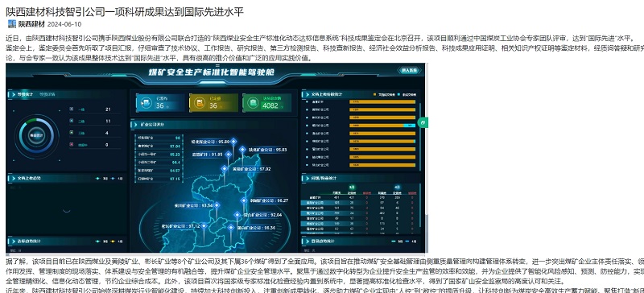The height and width of the screenshot is (293, 644).
Task: Toggle the red legend square with value 0
Action: coord(72,145)
